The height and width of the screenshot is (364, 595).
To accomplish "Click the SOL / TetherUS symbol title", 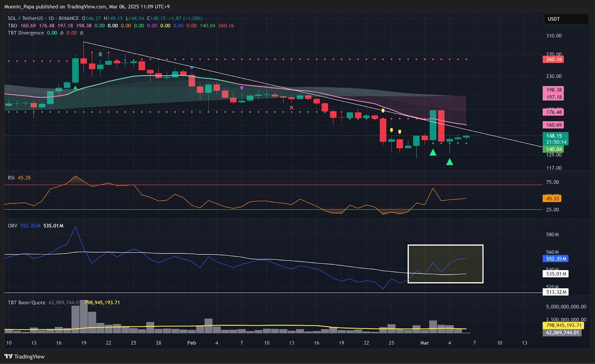I will pyautogui.click(x=25, y=18).
